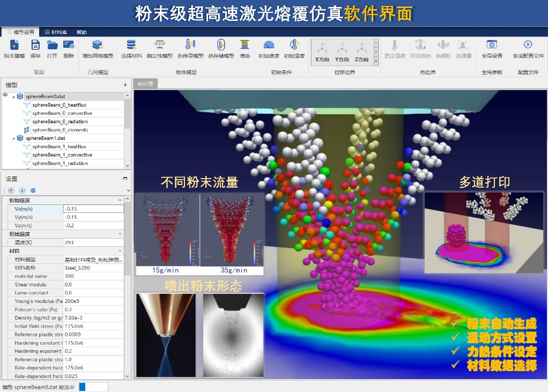Collapse the sphereBeam0.dat tree node
The height and width of the screenshot is (392, 548).
13,97
